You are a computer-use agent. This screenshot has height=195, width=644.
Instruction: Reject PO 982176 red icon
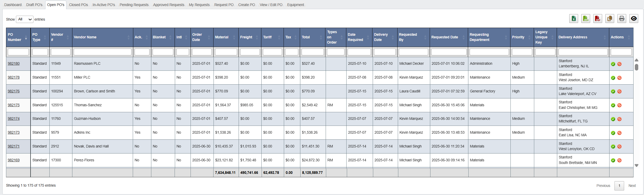pyautogui.click(x=619, y=91)
